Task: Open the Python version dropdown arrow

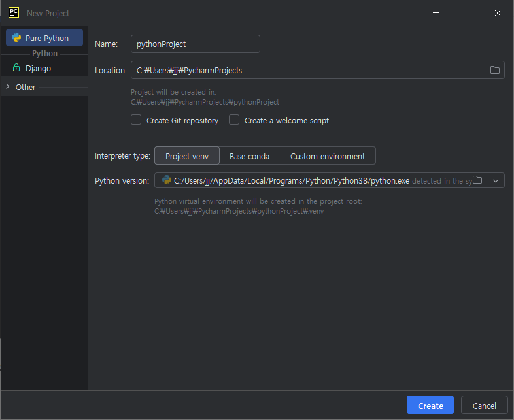Action: pos(496,181)
